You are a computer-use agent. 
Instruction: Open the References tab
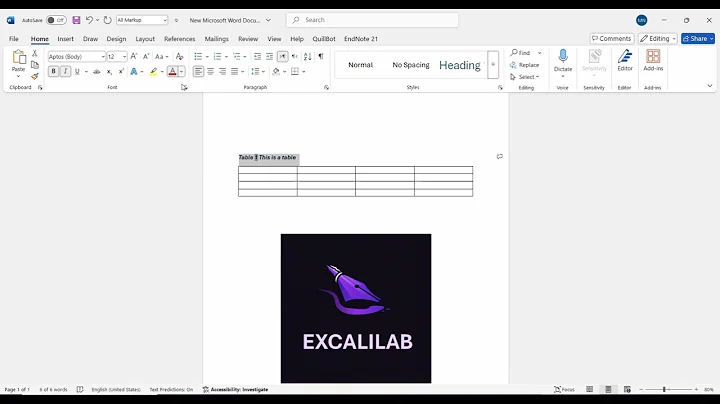(x=180, y=39)
